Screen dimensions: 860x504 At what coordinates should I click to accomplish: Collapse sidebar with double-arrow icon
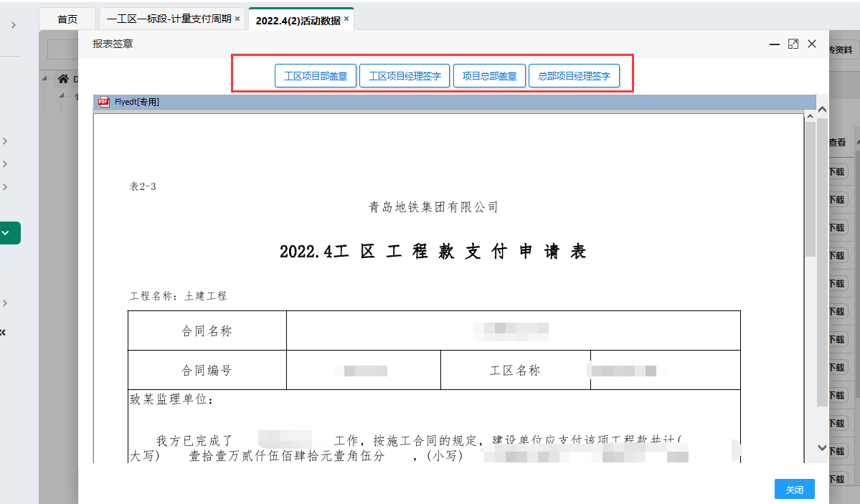pyautogui.click(x=3, y=332)
